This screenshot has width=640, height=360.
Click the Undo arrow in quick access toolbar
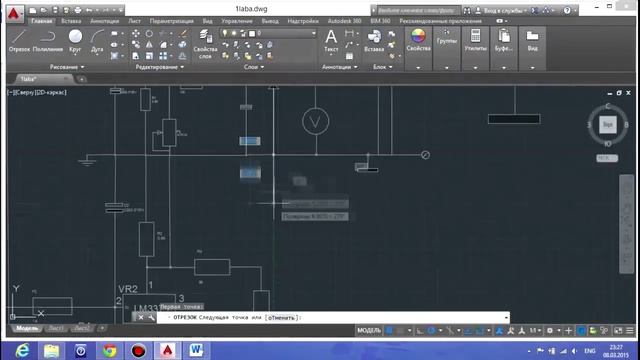(89, 10)
